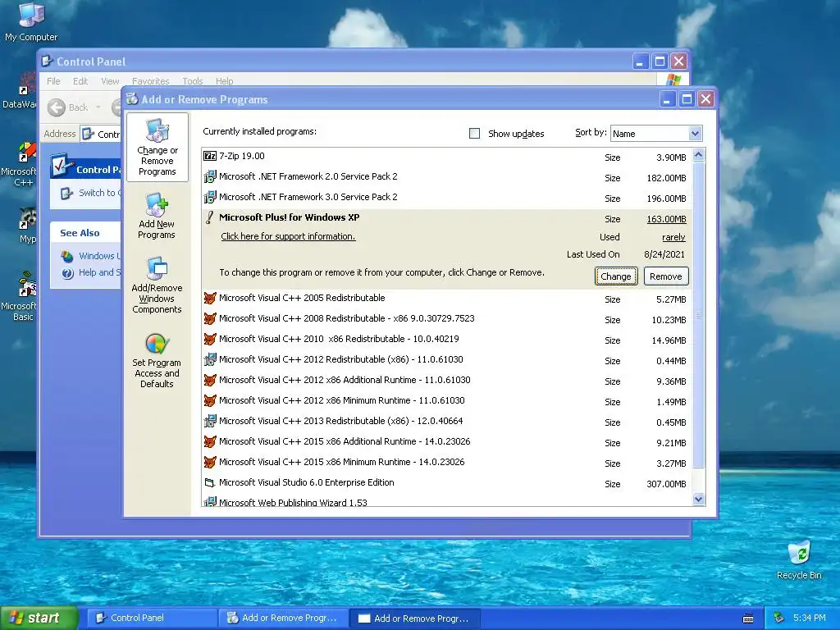
Task: Click .NET Framework 3.0 Service Pack 2 icon
Action: 210,197
